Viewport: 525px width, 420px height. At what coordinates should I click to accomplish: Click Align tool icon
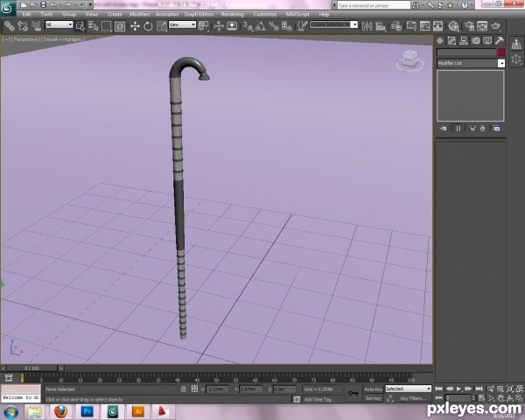[x=381, y=26]
